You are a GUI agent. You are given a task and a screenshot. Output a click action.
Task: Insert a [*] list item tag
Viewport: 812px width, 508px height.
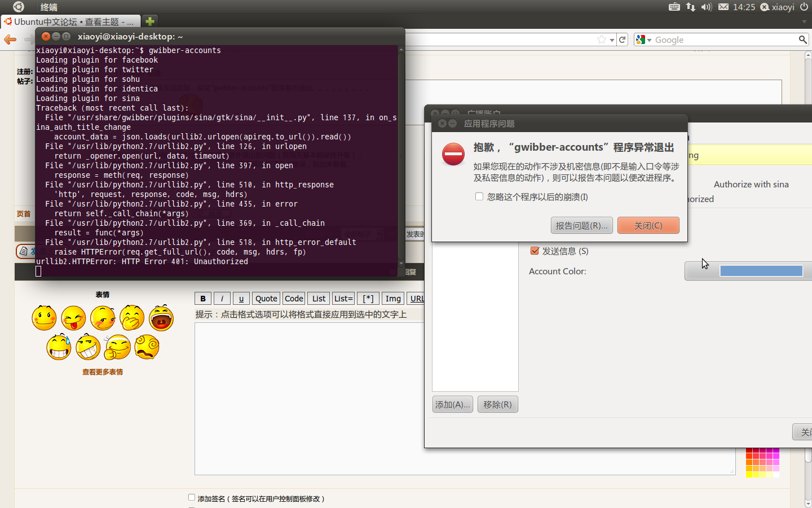click(x=368, y=299)
